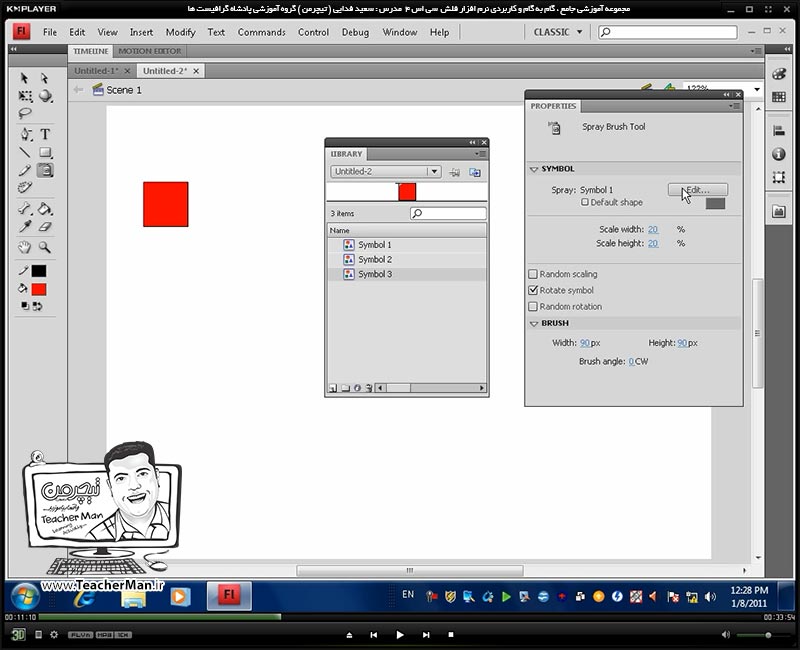Screen dimensions: 800x650
Task: Select the Pen tool
Action: click(x=26, y=134)
